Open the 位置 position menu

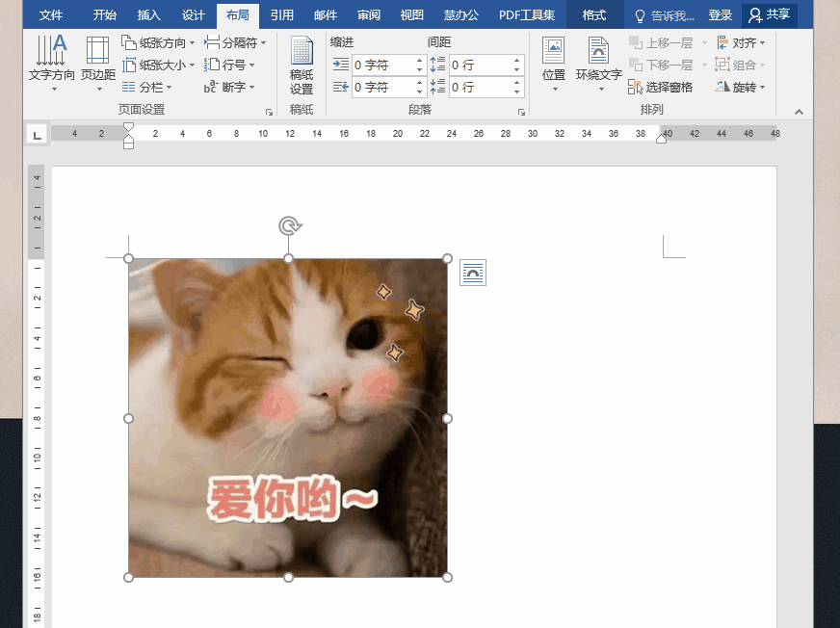click(554, 64)
